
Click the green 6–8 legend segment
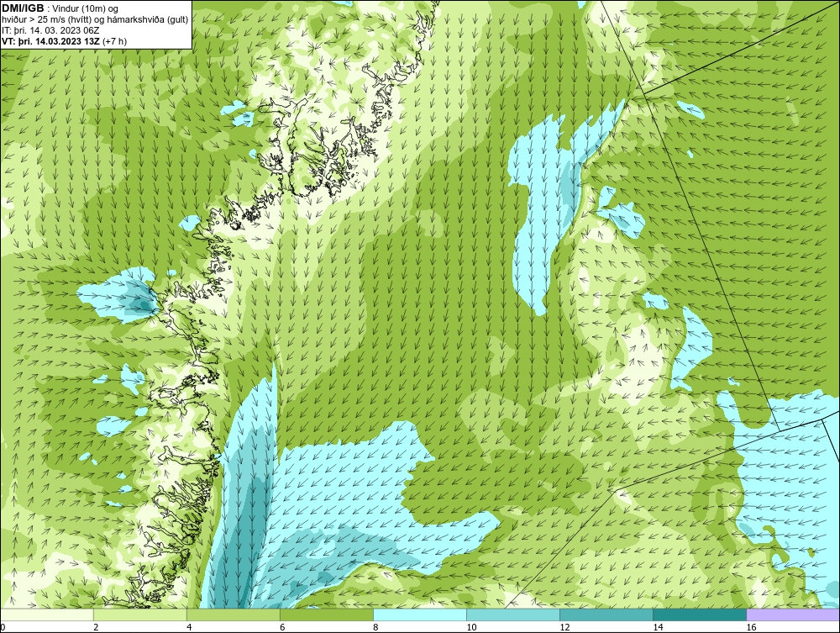click(327, 615)
